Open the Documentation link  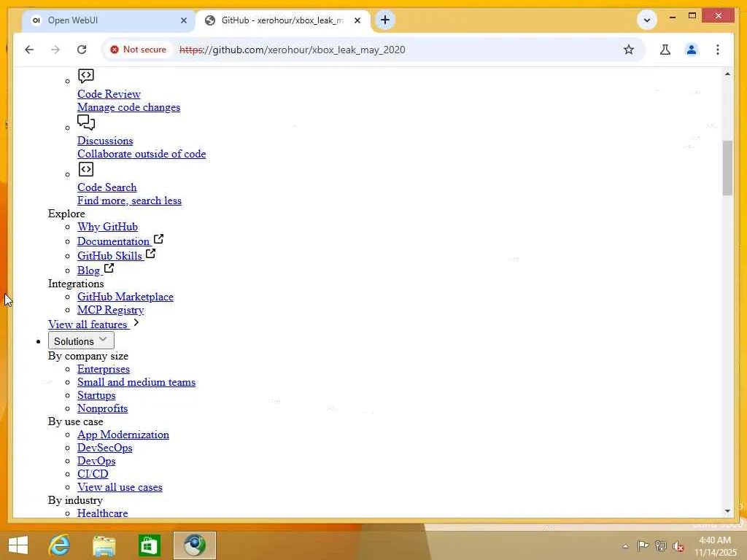point(113,241)
